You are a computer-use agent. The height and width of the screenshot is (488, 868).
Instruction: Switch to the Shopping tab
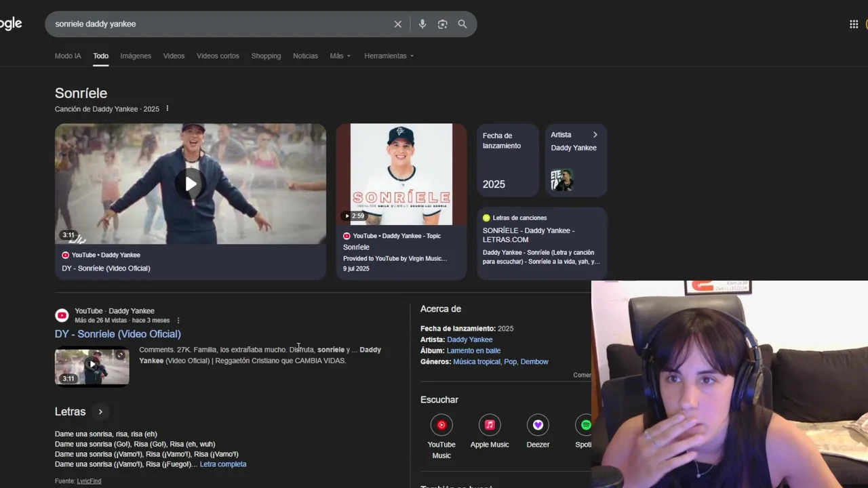pyautogui.click(x=266, y=56)
